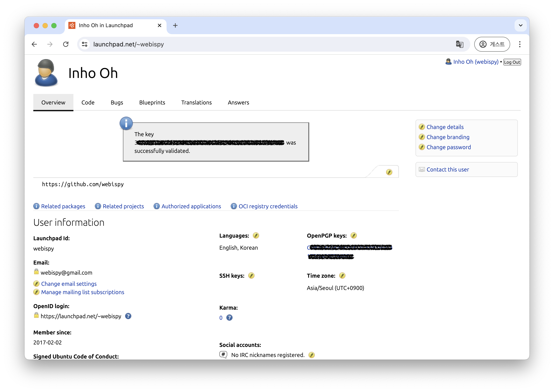Viewport: 554px width, 392px height.
Task: Click the pencil icon beside Change password
Action: click(x=422, y=147)
